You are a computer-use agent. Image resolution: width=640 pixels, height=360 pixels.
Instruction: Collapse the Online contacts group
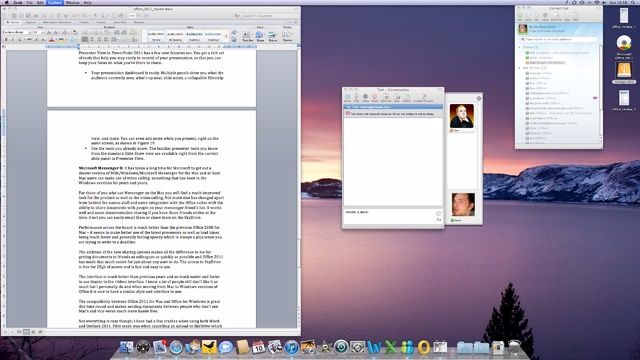point(520,47)
